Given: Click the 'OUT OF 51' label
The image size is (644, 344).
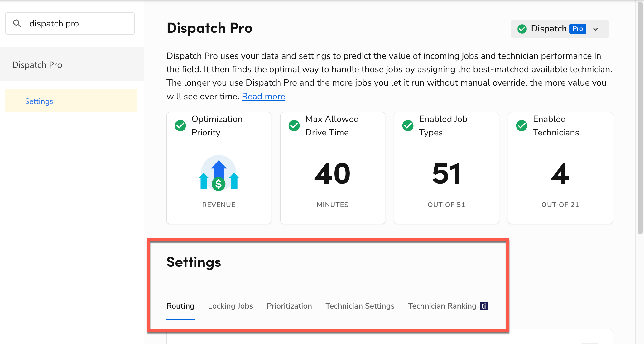Looking at the screenshot, I should [x=446, y=205].
